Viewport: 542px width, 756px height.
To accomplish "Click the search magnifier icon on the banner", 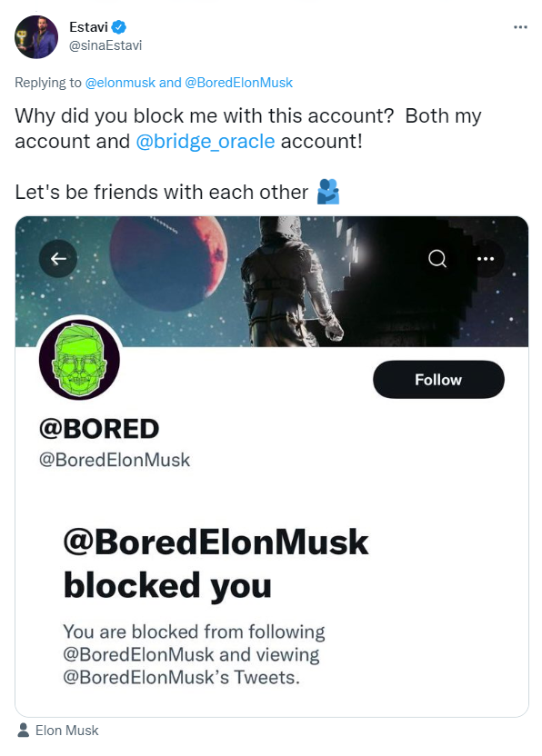I will tap(437, 258).
